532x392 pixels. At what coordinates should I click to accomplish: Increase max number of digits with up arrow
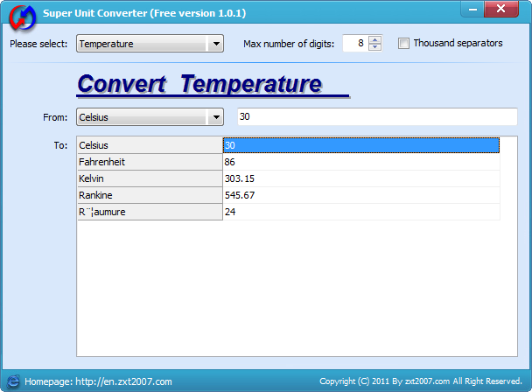point(374,39)
